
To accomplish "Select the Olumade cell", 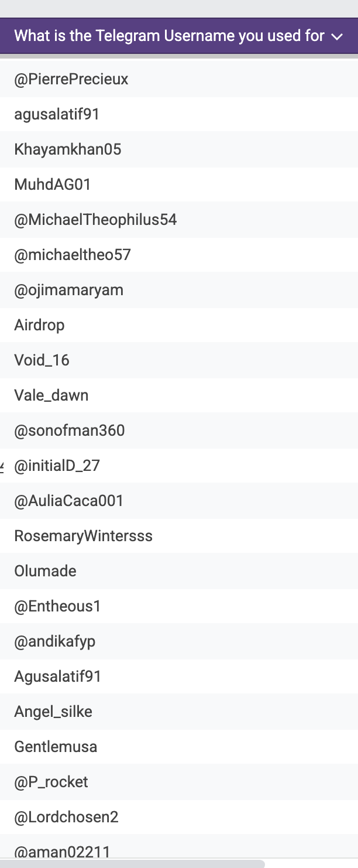I will pyautogui.click(x=179, y=571).
